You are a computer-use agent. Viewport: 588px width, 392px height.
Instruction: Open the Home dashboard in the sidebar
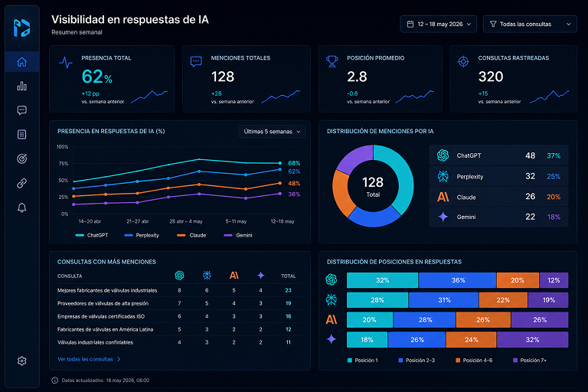tap(21, 61)
